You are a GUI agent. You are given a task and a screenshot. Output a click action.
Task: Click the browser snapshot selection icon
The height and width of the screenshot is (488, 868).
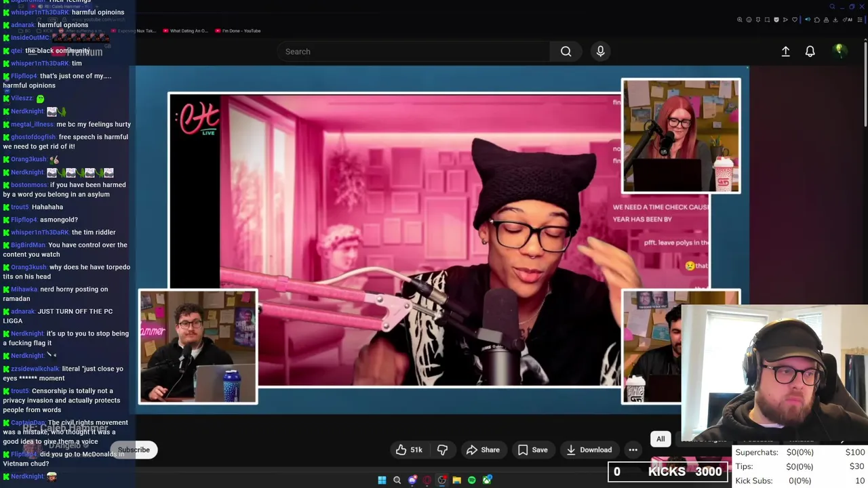point(767,20)
